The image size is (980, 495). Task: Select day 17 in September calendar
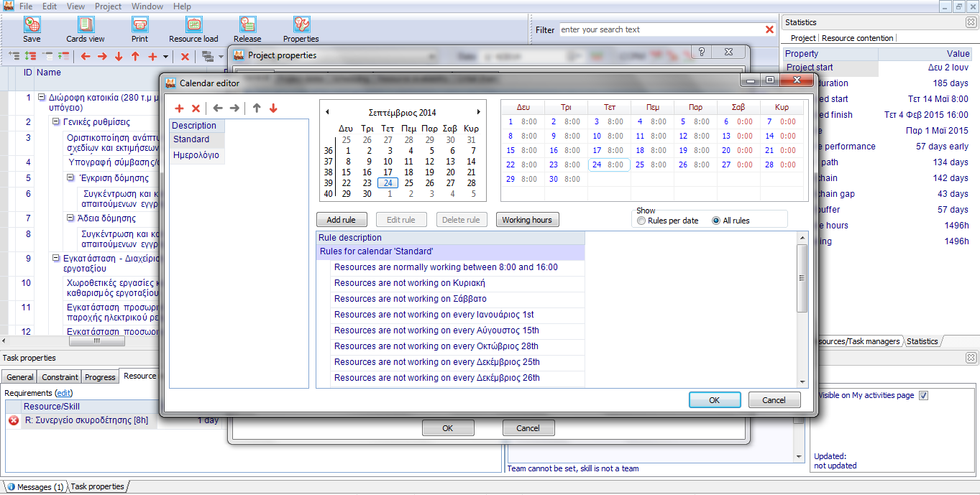[x=388, y=172]
